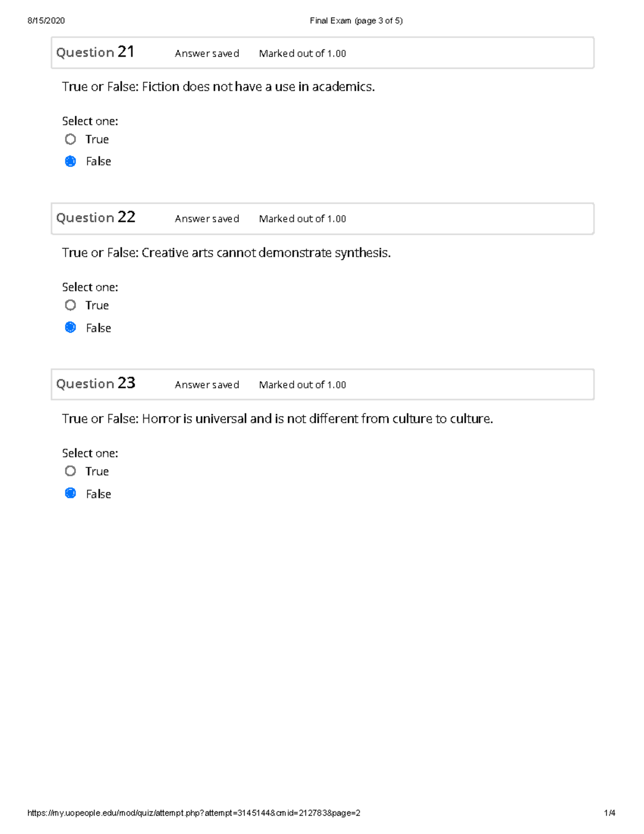Select True for Question 21
644x834 pixels.
70,140
